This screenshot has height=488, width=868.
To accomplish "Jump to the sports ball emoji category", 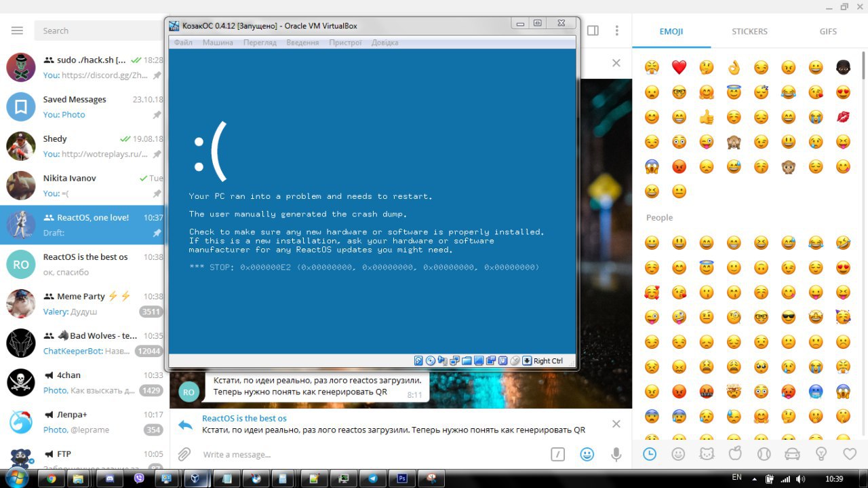I will pos(764,454).
